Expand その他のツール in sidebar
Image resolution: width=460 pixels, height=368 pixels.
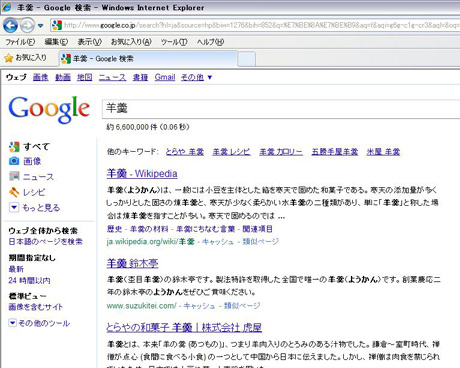pyautogui.click(x=39, y=323)
